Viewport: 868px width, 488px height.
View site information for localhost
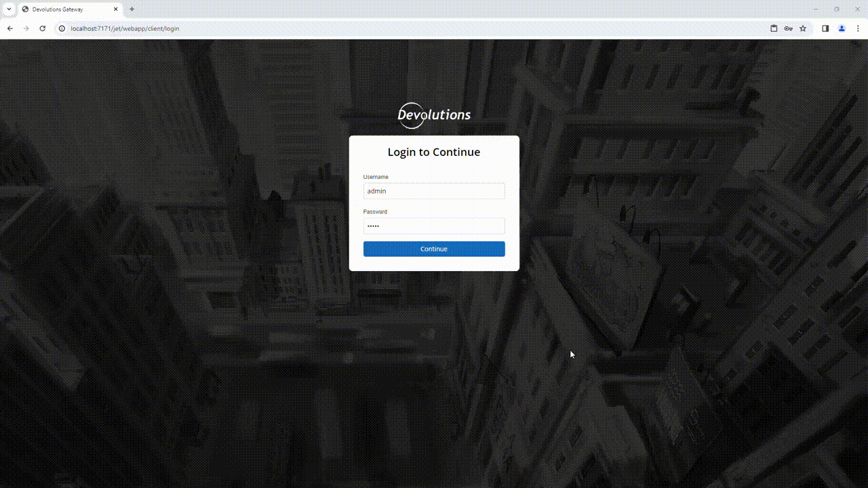point(62,28)
